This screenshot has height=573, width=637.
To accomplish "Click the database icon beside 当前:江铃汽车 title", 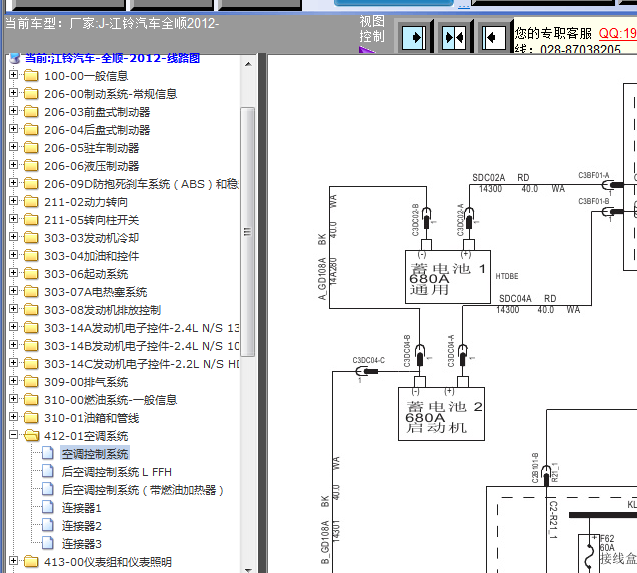I will tap(15, 58).
